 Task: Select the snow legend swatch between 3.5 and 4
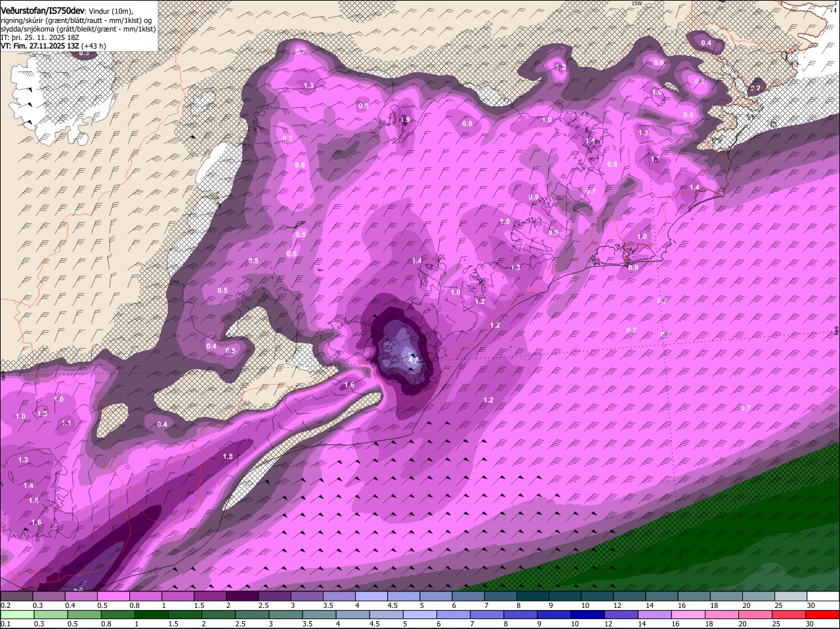click(339, 596)
